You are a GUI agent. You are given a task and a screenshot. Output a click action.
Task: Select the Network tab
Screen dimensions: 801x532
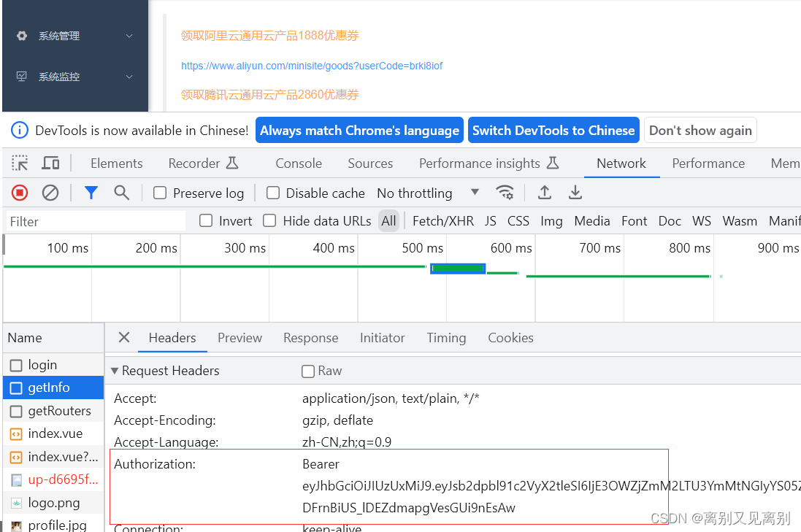[621, 163]
